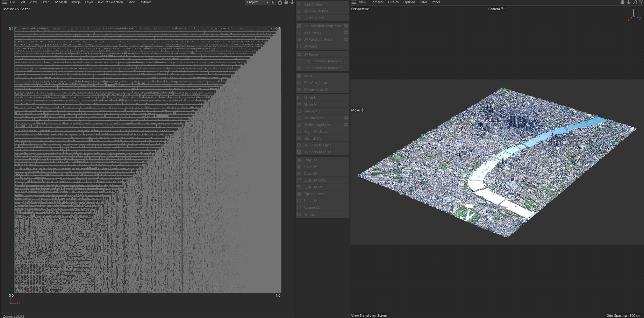Viewport: 644px width, 318px height.
Task: Open the Texture Selection menu
Action: pos(110,2)
